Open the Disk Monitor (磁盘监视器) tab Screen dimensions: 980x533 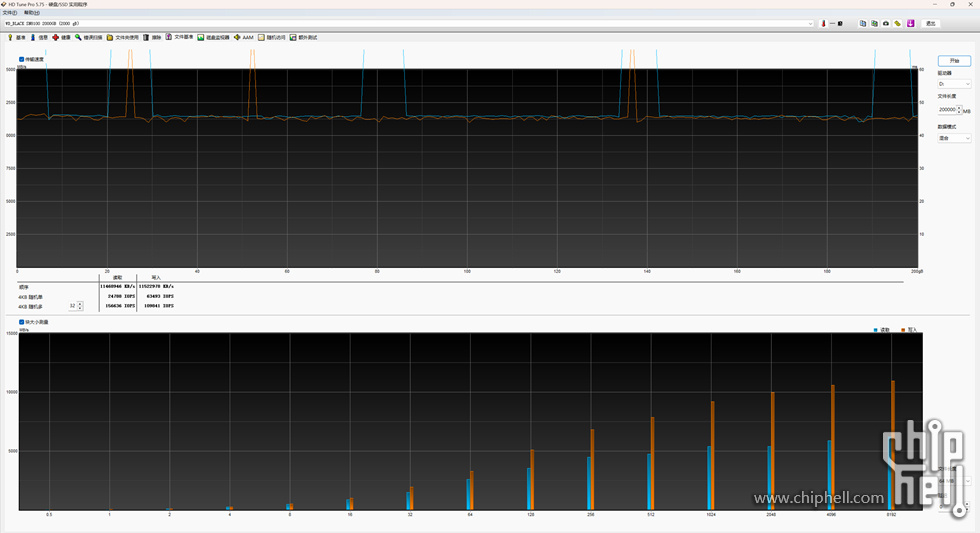pyautogui.click(x=213, y=37)
